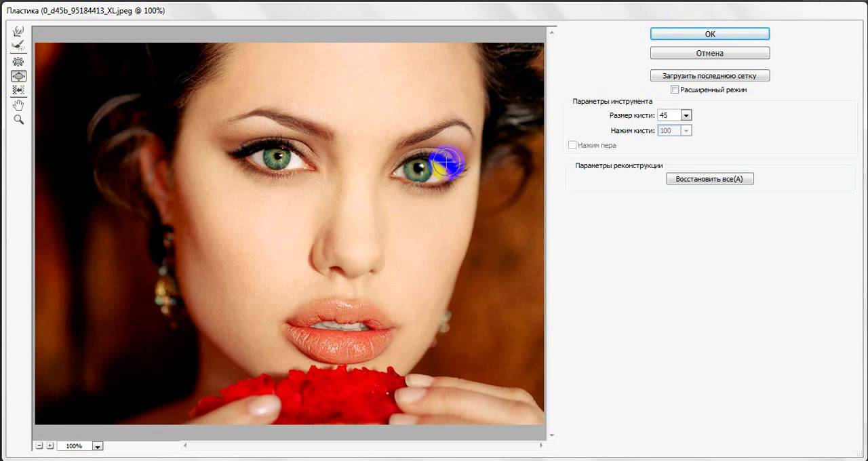Open the 100% zoom level dropdown
The width and height of the screenshot is (868, 461).
tap(98, 446)
